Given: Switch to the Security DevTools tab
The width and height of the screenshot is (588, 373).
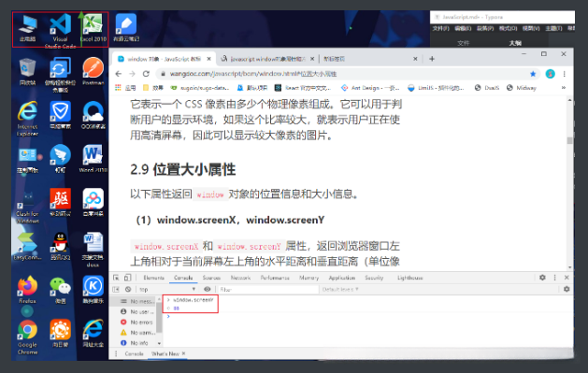Looking at the screenshot, I should (374, 278).
